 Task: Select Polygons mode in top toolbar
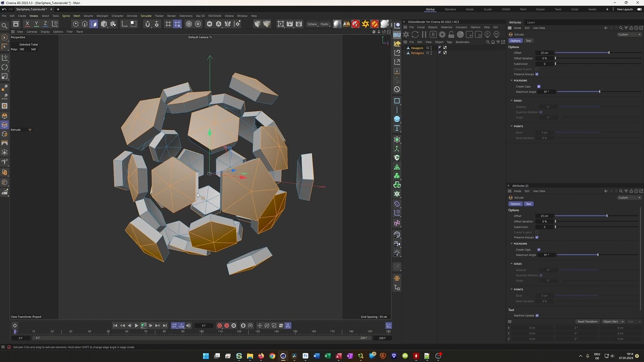[94, 24]
